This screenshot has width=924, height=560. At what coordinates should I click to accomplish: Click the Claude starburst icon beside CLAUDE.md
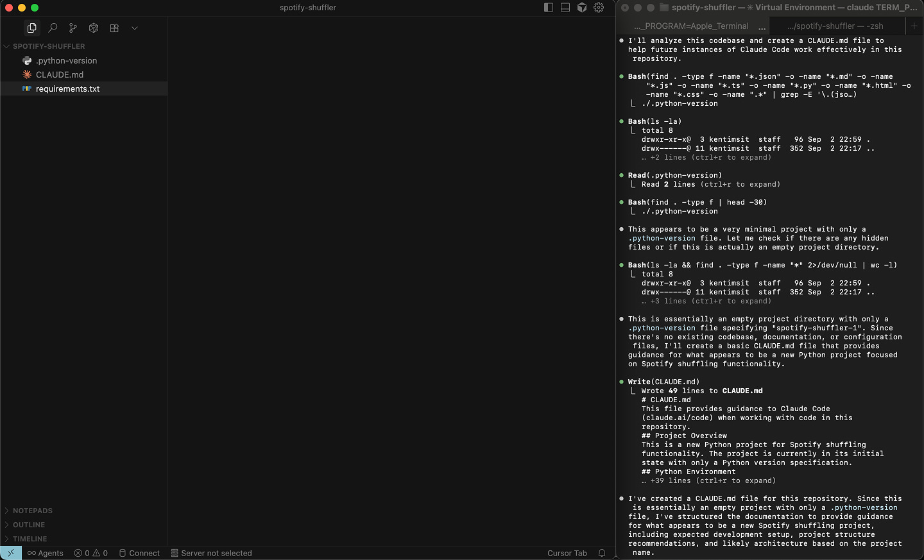[27, 74]
